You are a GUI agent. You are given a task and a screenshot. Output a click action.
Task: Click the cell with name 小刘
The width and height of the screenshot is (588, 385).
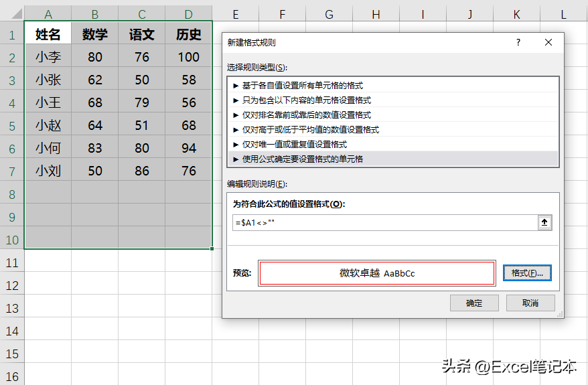pos(48,171)
